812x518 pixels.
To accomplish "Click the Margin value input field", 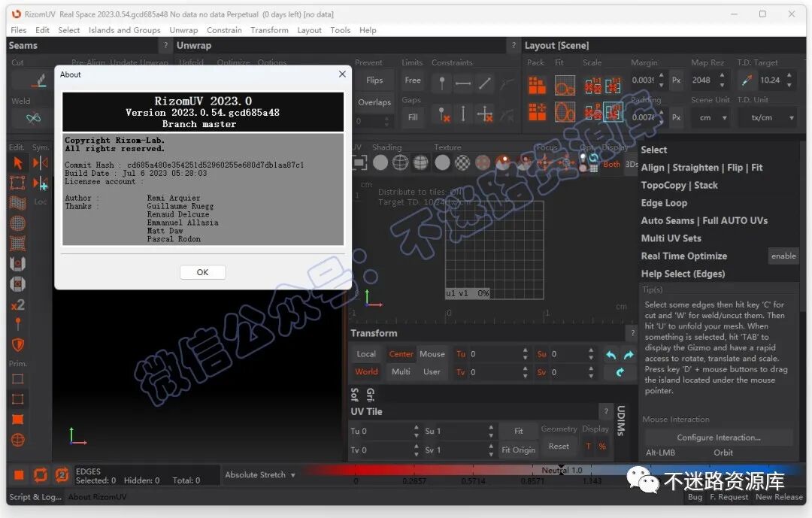I will click(643, 80).
